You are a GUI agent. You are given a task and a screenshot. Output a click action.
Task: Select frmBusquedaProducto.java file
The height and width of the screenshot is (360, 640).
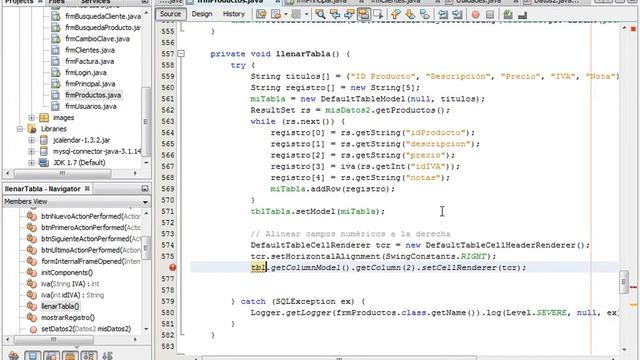click(x=103, y=27)
